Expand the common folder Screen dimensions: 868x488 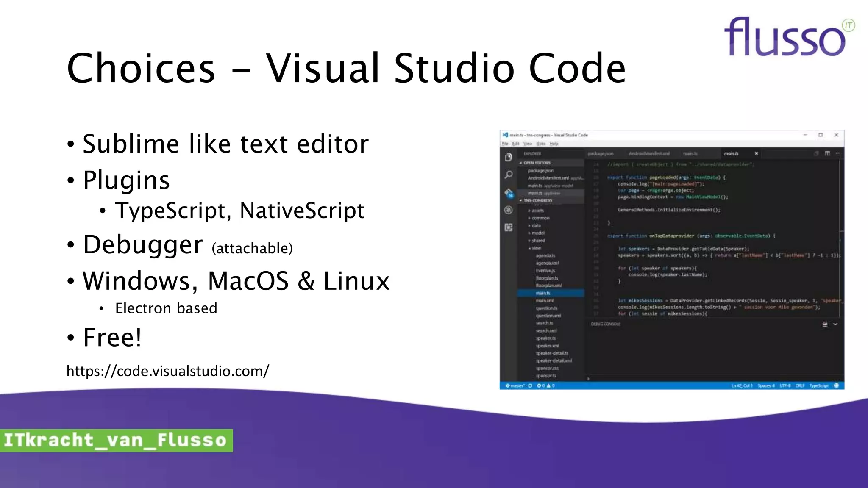(539, 218)
